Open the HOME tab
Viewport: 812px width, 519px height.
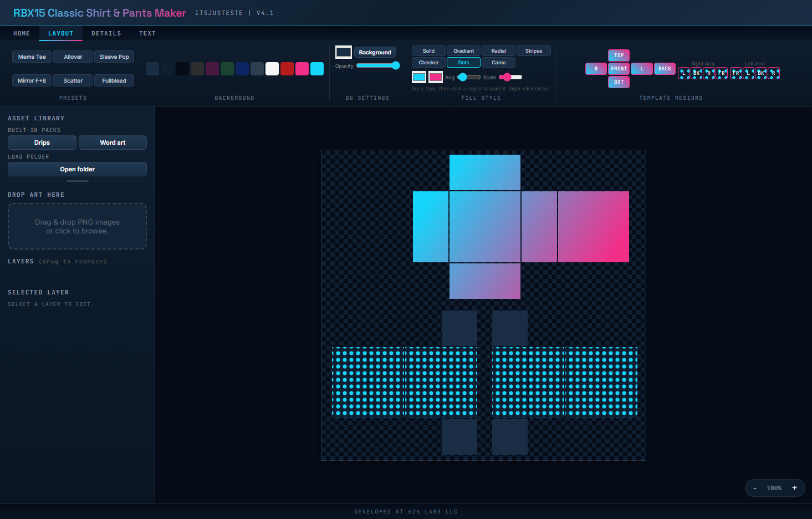pos(22,34)
